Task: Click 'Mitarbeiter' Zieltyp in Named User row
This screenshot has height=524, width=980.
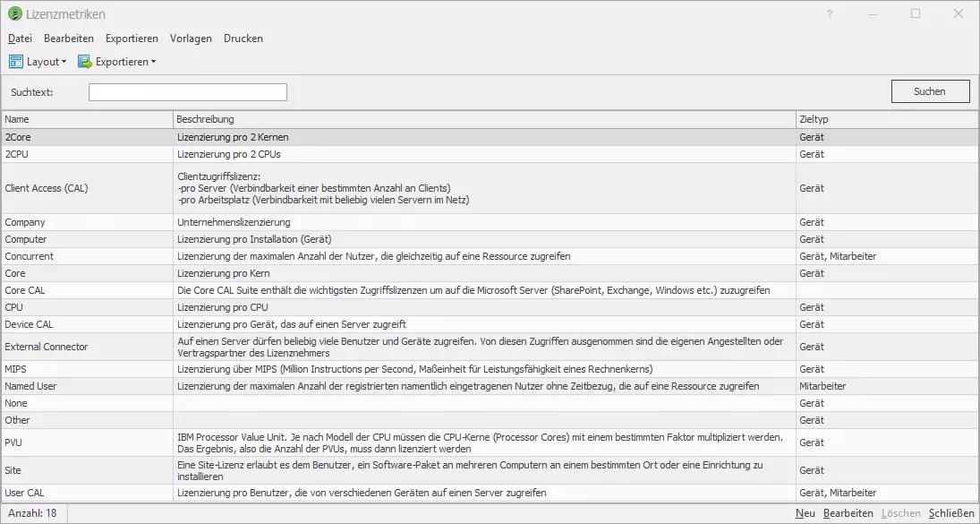Action: point(822,386)
